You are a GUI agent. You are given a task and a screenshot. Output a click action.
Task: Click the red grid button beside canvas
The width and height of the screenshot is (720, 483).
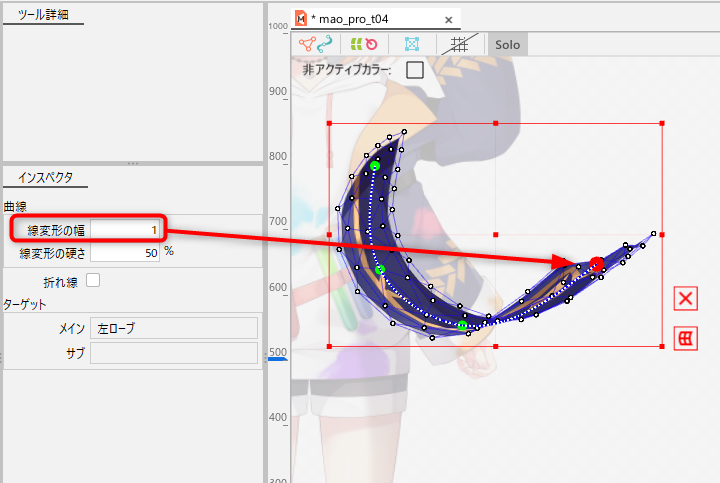(685, 338)
